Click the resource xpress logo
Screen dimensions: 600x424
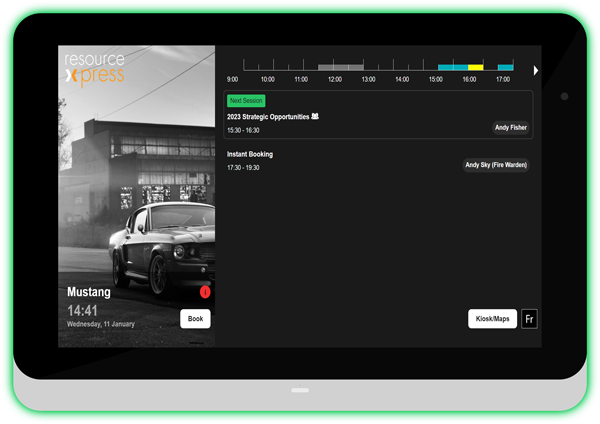[95, 69]
